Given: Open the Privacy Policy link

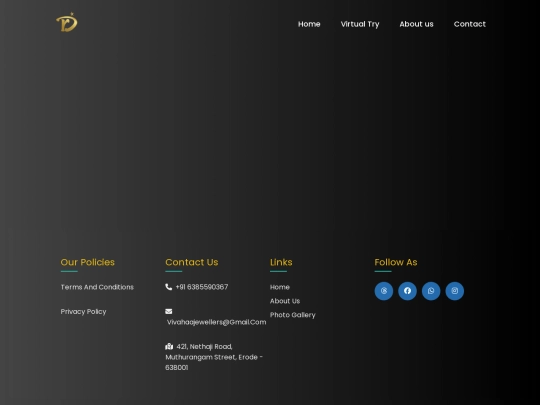Looking at the screenshot, I should click(x=83, y=312).
